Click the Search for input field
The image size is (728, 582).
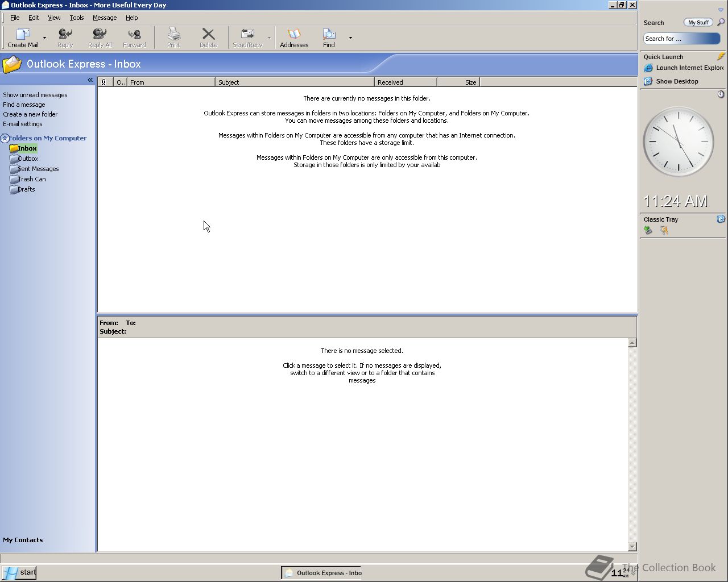[x=681, y=39]
